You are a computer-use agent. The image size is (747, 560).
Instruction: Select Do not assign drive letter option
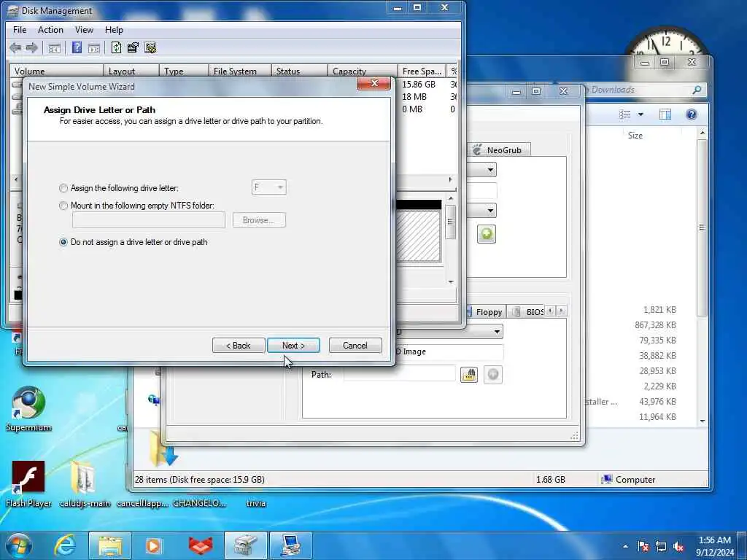(63, 242)
